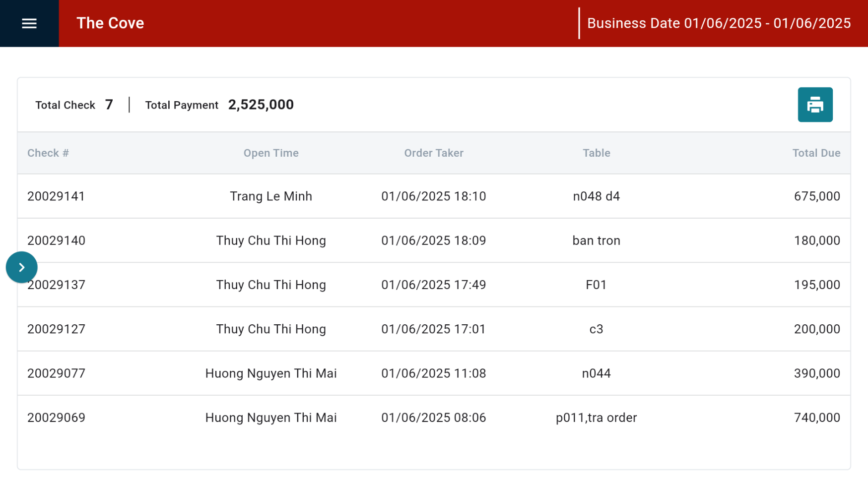Click the Total Payment 2,525,000 summary
Viewport: 868px width, 478px height.
click(x=261, y=105)
